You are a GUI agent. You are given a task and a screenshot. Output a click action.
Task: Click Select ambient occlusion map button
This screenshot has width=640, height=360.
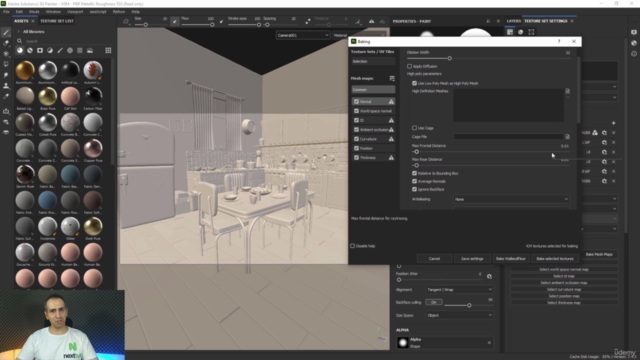564,283
